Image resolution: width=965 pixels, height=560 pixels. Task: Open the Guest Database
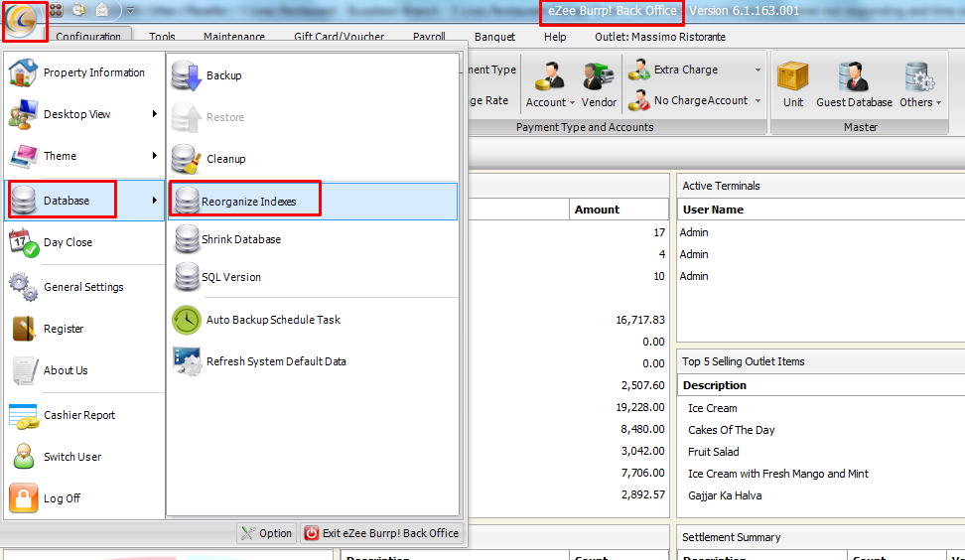tap(854, 85)
